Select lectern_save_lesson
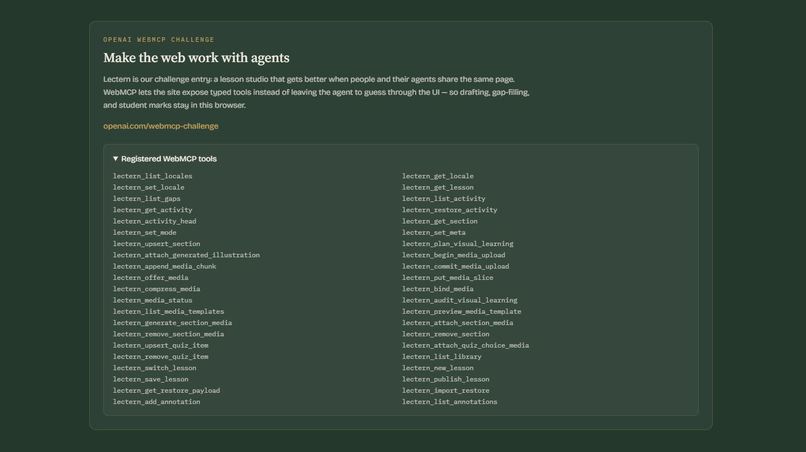This screenshot has height=452, width=806. click(151, 379)
